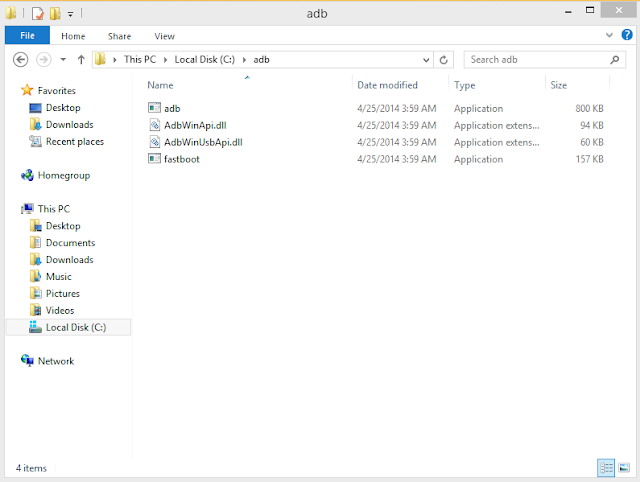This screenshot has height=482, width=640.
Task: Open the address bar history dropdown
Action: (x=426, y=60)
